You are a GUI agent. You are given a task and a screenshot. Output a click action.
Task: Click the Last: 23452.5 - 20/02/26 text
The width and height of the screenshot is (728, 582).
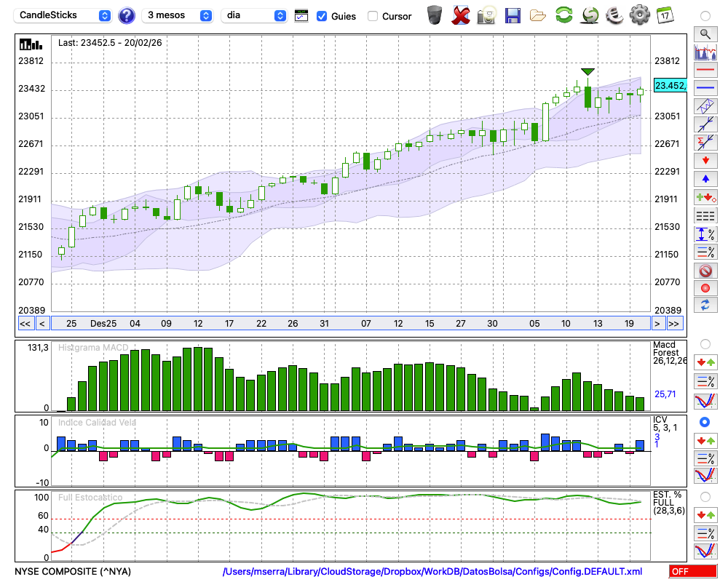(110, 43)
